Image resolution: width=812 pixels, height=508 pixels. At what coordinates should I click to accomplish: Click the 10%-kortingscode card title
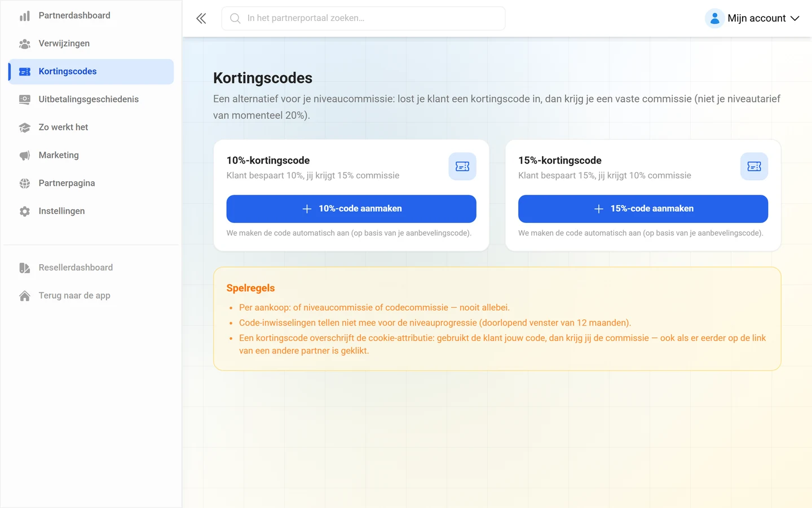tap(268, 160)
